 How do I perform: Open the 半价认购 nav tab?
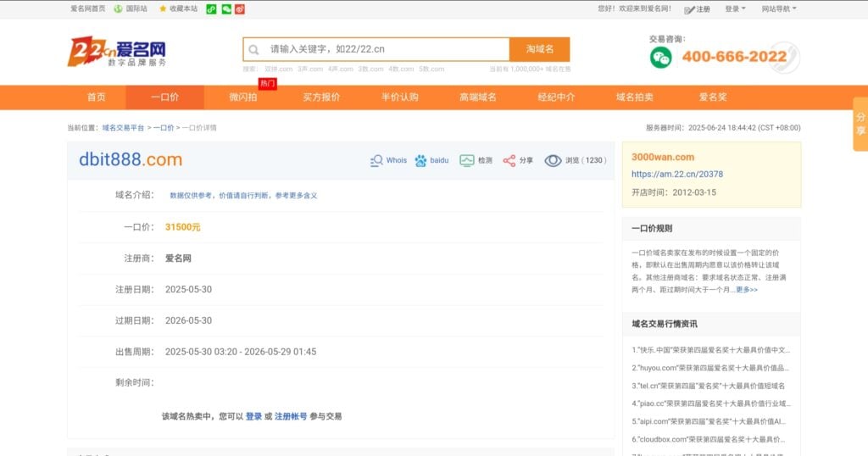click(x=400, y=97)
